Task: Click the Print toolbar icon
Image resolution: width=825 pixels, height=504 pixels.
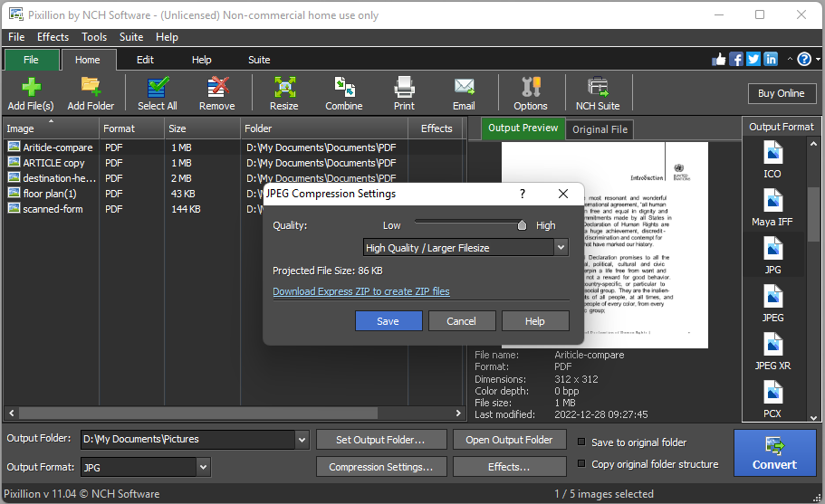Action: point(404,93)
